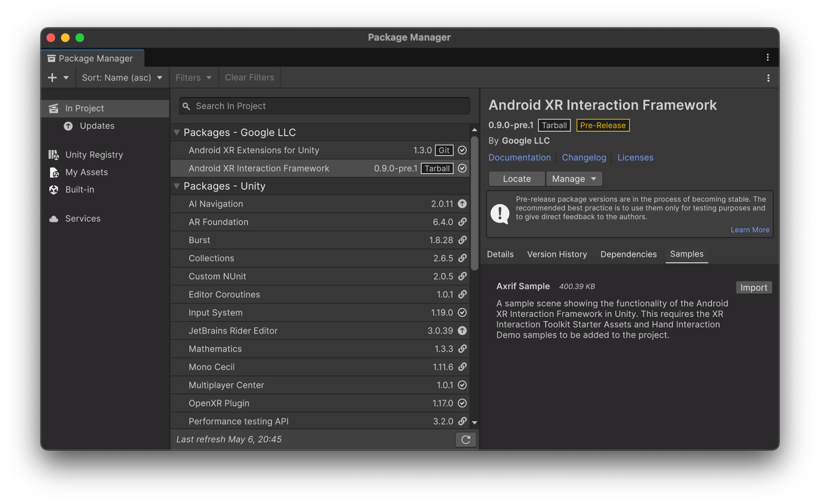Open the add package dropdown arrow
This screenshot has height=504, width=820.
pyautogui.click(x=66, y=78)
